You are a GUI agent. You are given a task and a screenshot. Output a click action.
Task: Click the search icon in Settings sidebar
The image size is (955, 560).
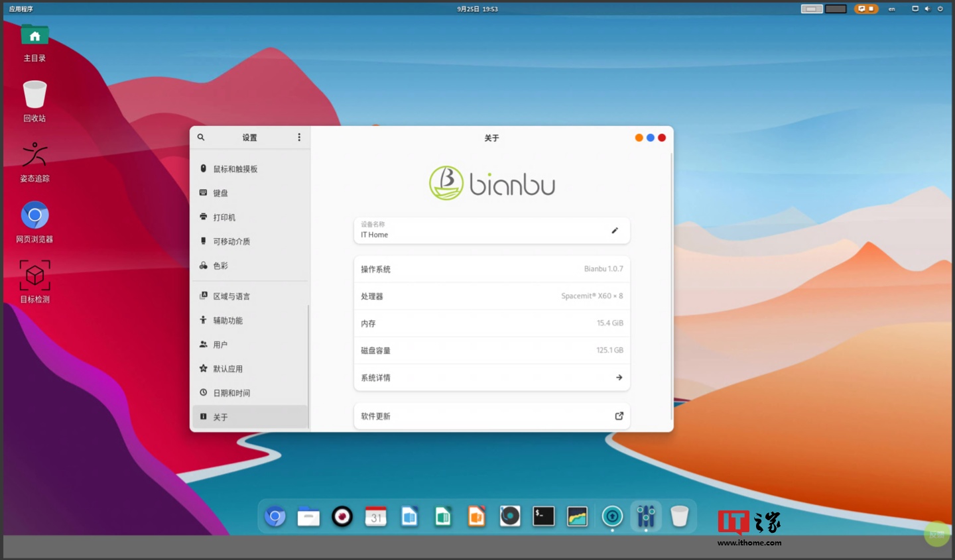201,137
